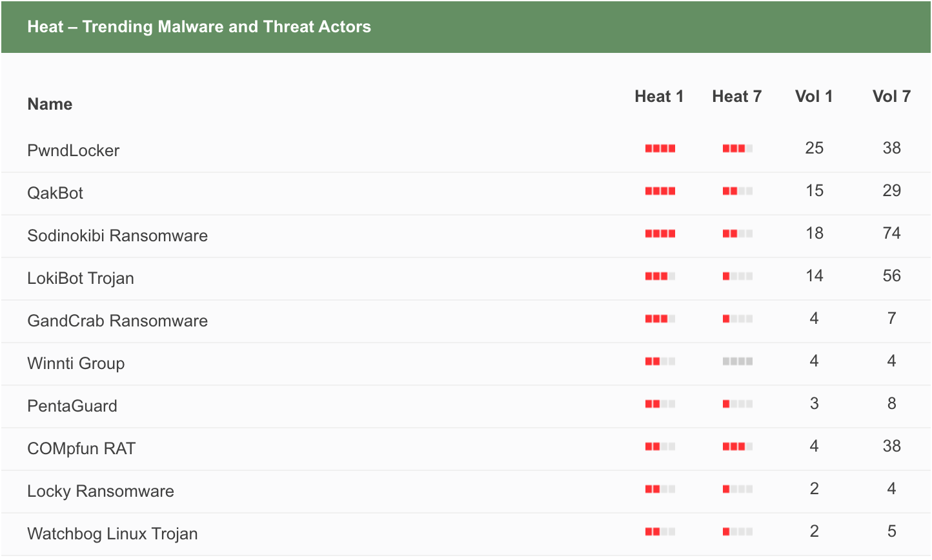This screenshot has height=560, width=932.
Task: Click COMpfun RAT Heat 1 indicator
Action: (660, 446)
